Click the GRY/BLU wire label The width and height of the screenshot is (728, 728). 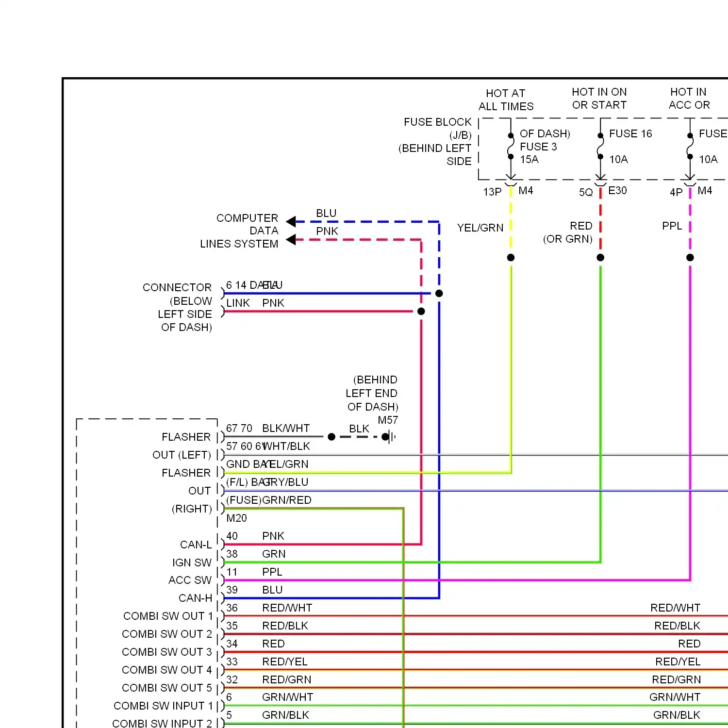point(285,482)
